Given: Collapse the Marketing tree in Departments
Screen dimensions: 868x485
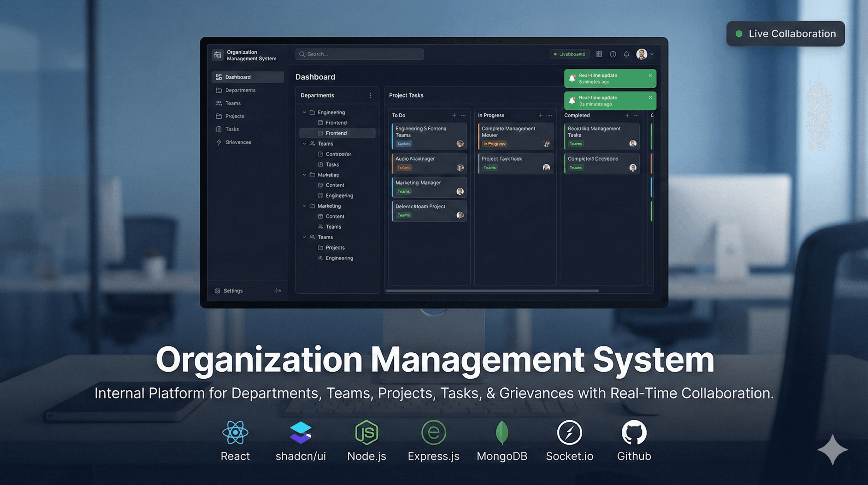Looking at the screenshot, I should pos(304,175).
